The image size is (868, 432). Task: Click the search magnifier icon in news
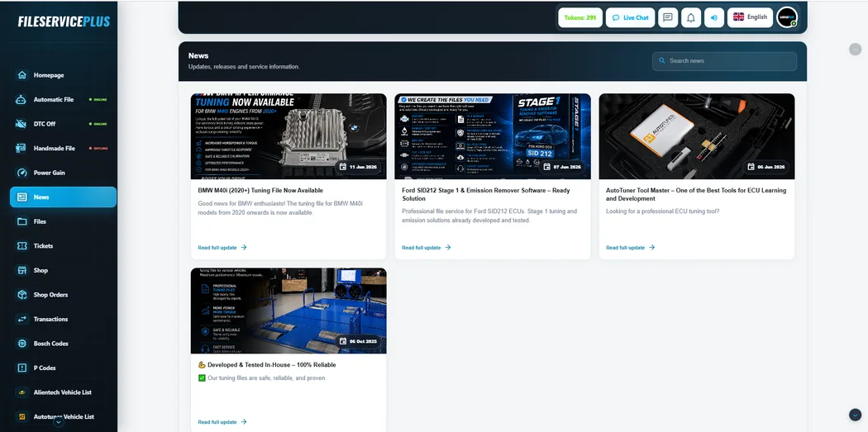(x=662, y=61)
